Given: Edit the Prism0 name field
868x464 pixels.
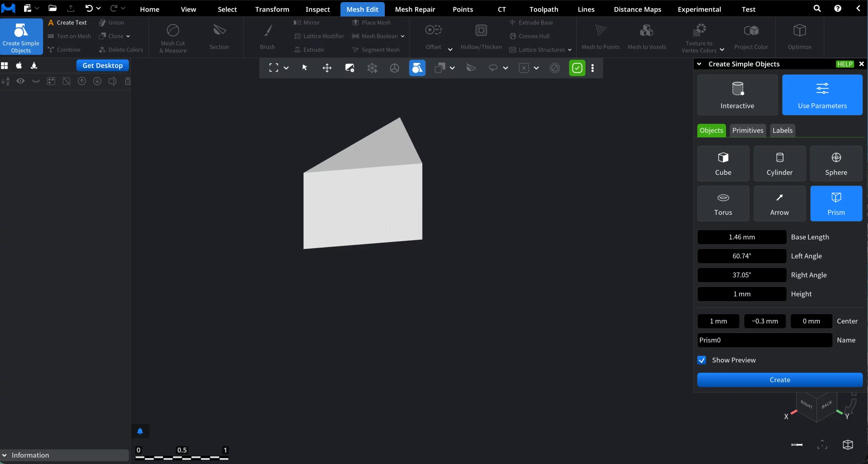Looking at the screenshot, I should click(x=764, y=340).
